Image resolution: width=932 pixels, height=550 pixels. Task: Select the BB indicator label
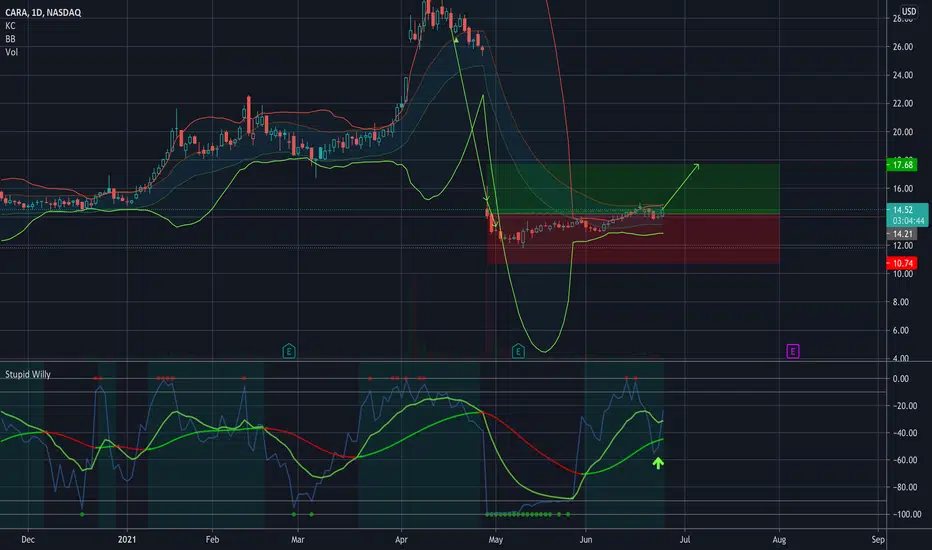coord(10,39)
